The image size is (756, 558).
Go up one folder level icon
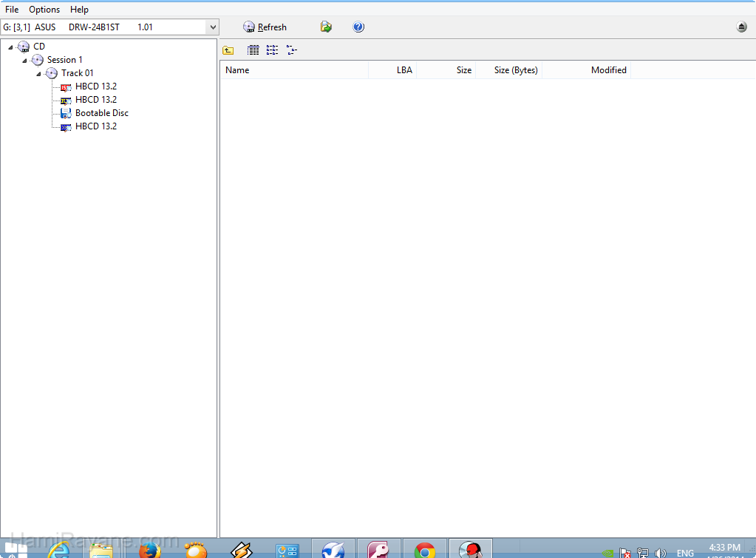pyautogui.click(x=228, y=50)
